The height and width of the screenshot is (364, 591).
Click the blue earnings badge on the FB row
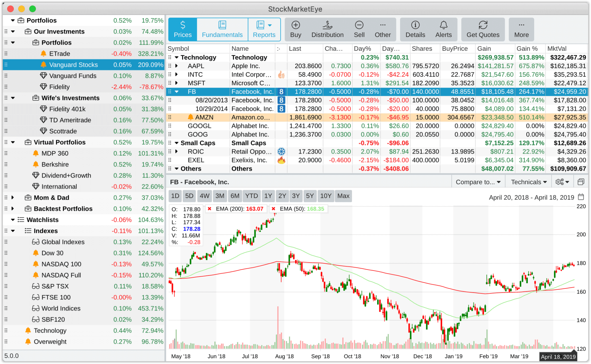[x=281, y=91]
